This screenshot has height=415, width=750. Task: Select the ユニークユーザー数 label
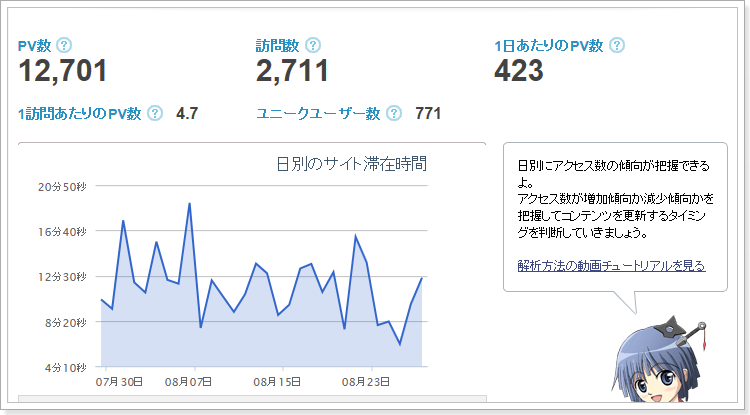[318, 113]
